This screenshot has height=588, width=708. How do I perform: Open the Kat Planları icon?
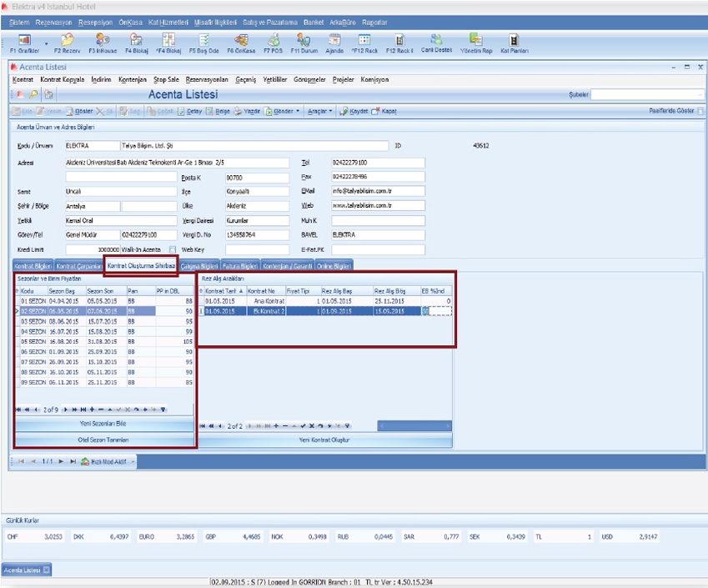[514, 41]
